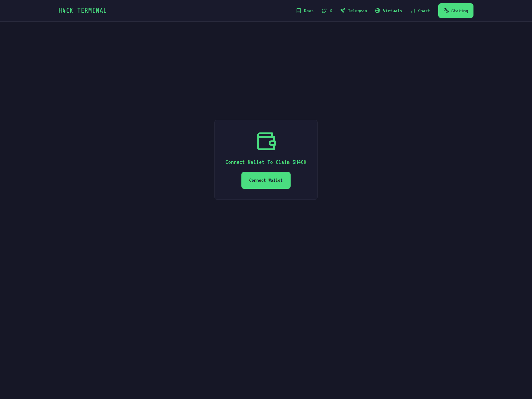This screenshot has height=399, width=532.
Task: Open the Docs navigation item
Action: click(x=305, y=11)
